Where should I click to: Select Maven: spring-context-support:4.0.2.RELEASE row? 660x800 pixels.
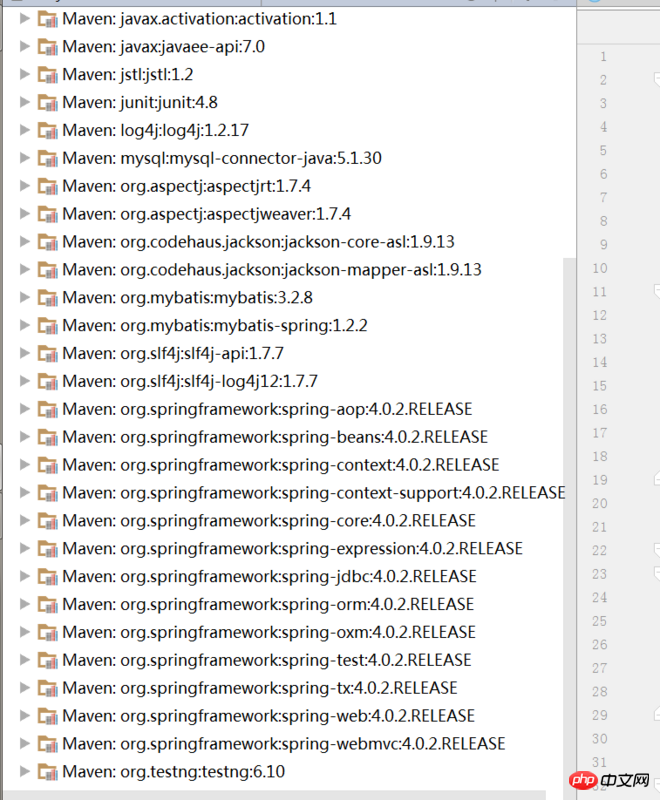click(314, 493)
